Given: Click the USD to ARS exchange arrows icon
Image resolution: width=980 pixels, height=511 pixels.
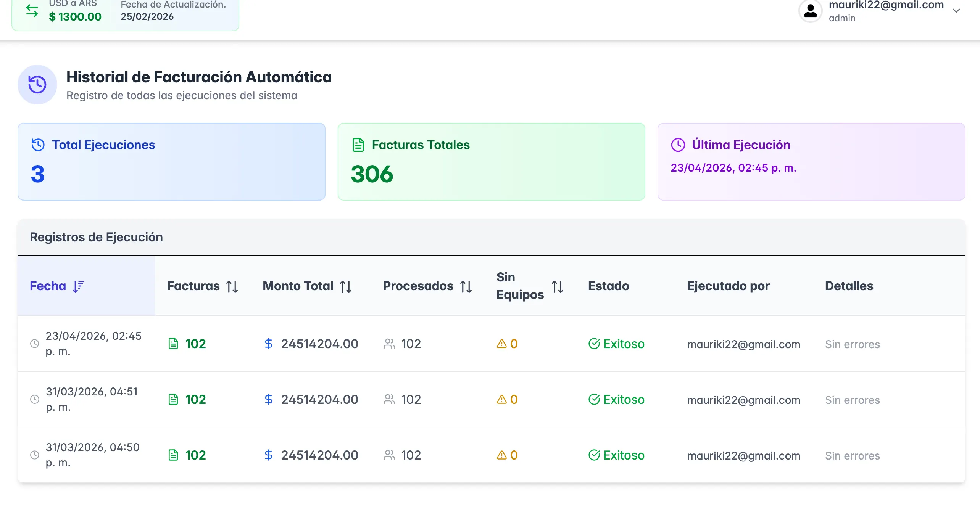Looking at the screenshot, I should coord(32,11).
